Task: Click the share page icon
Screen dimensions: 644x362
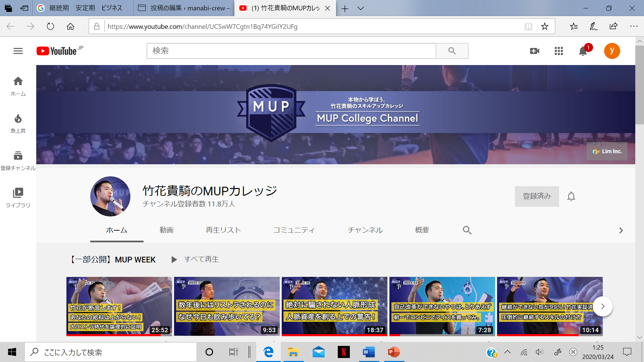Action: (613, 26)
